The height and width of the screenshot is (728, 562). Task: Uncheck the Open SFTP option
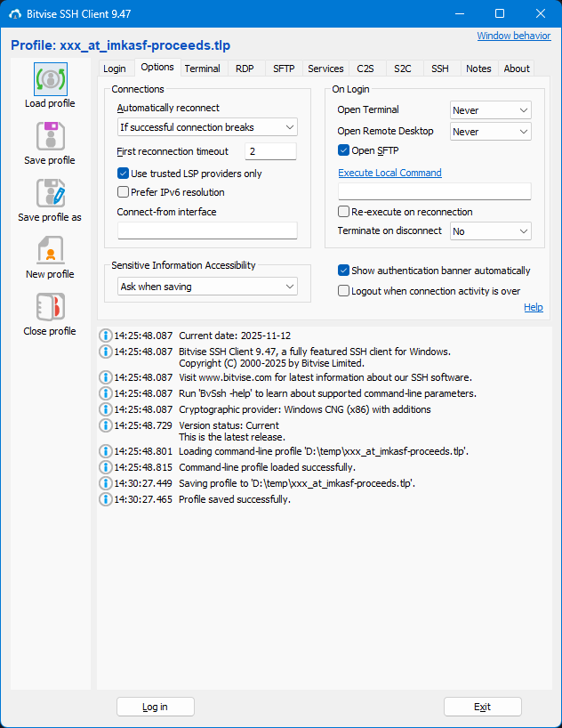coord(344,150)
